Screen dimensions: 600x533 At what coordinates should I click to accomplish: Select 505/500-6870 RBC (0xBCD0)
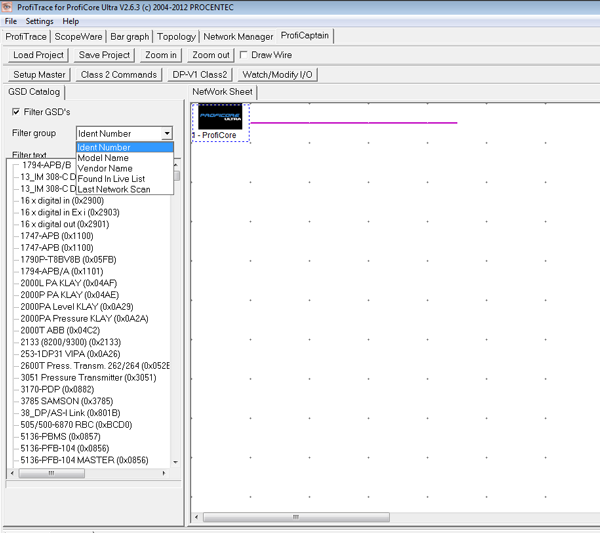(x=76, y=425)
